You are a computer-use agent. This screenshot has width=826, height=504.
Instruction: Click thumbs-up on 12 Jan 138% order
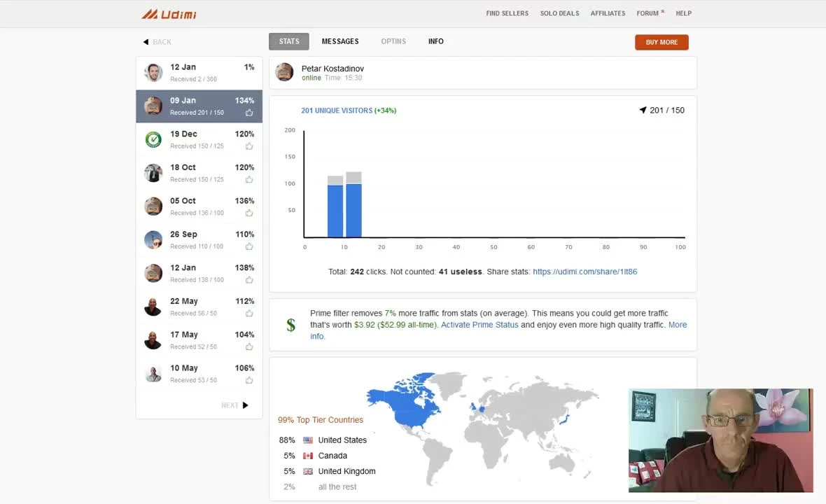tap(249, 279)
